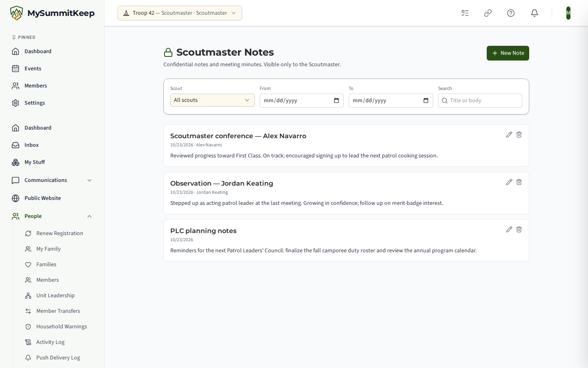Expand the Communications menu
This screenshot has width=588, height=368.
point(52,180)
